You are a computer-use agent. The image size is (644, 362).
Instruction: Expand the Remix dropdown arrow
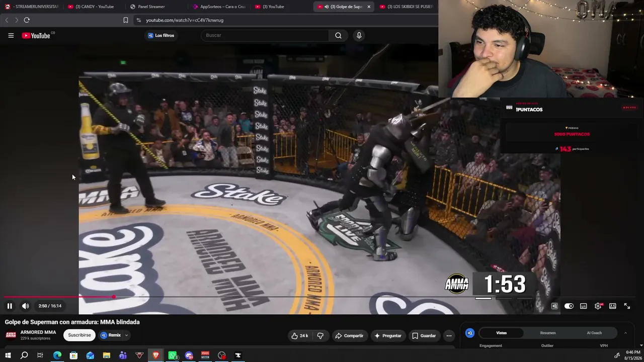coord(126,335)
